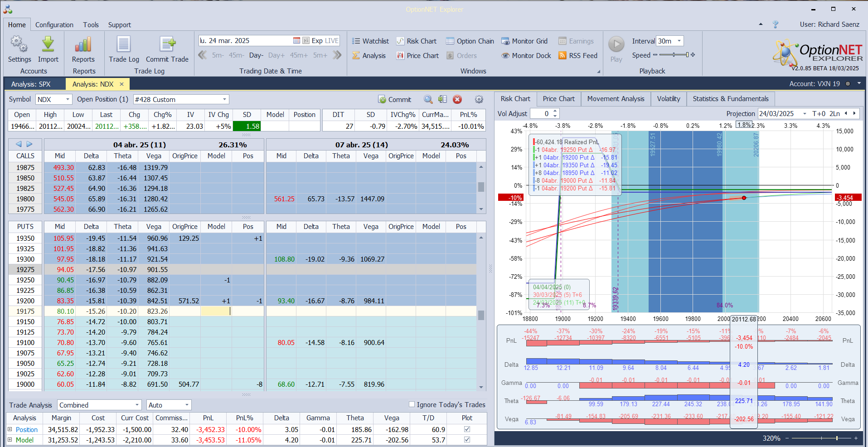Click the help question mark icon

tap(776, 24)
